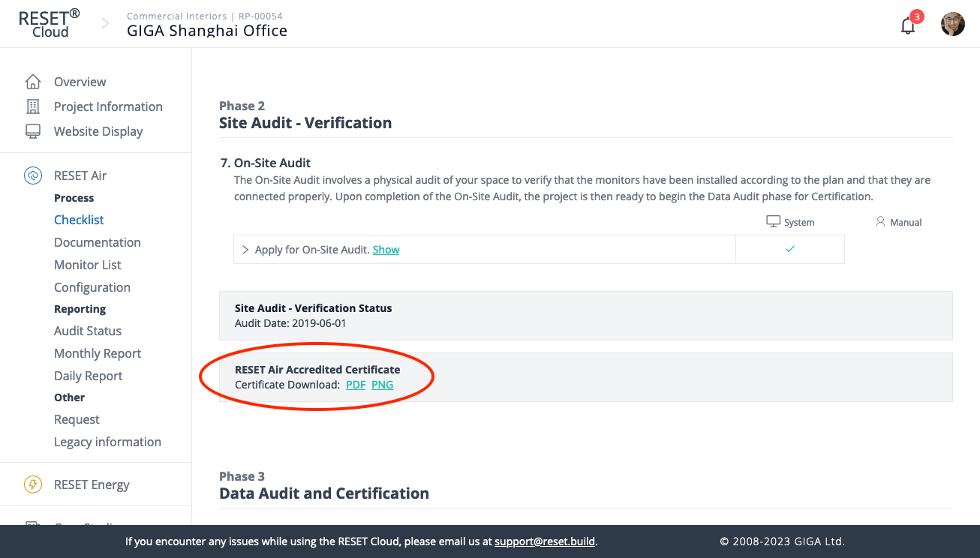Click Commercial Interiors | RP-00054 label
This screenshot has height=558, width=980.
[x=205, y=16]
